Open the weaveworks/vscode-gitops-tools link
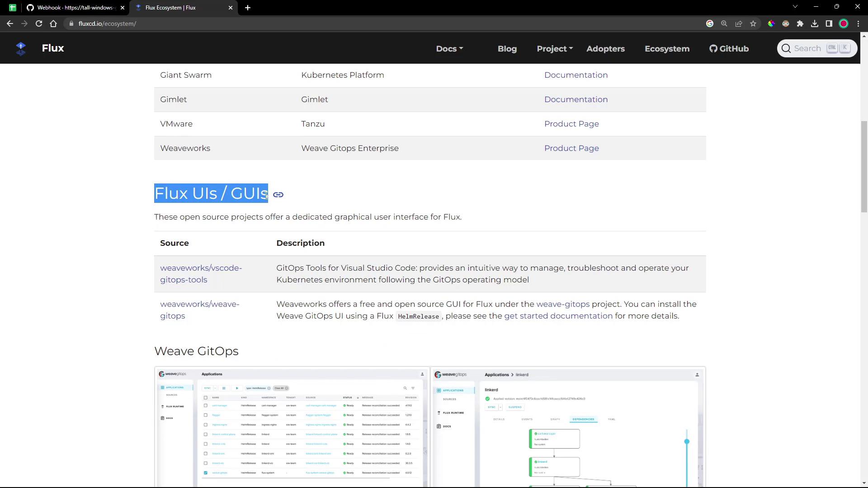868x488 pixels. (201, 274)
